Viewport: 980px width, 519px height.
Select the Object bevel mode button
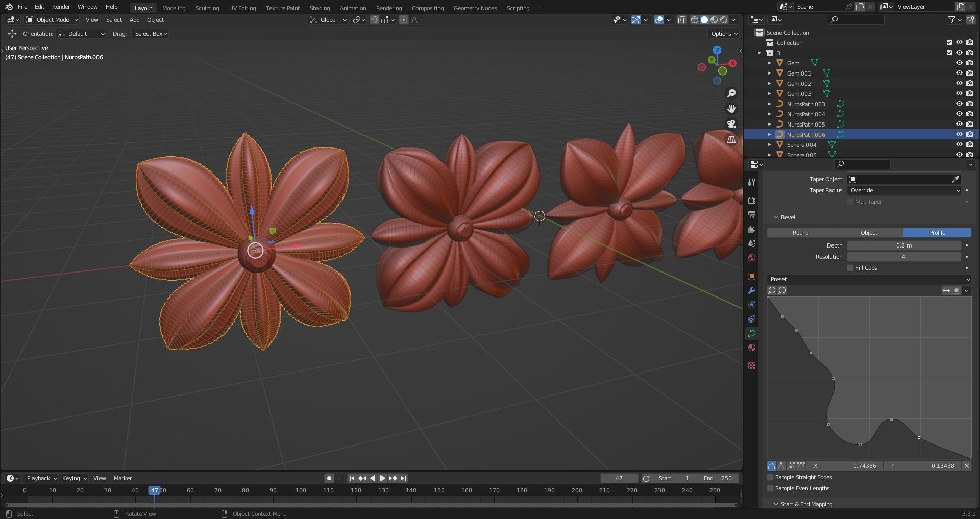point(869,233)
